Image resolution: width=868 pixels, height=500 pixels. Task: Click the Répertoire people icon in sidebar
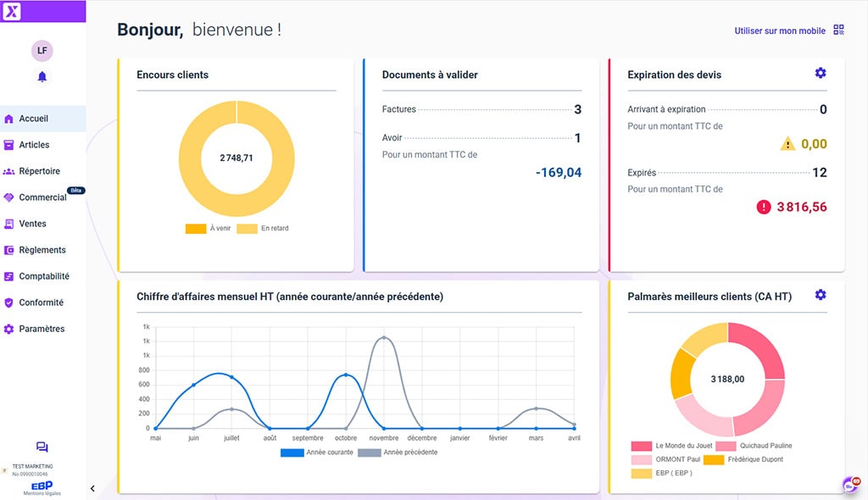click(8, 172)
